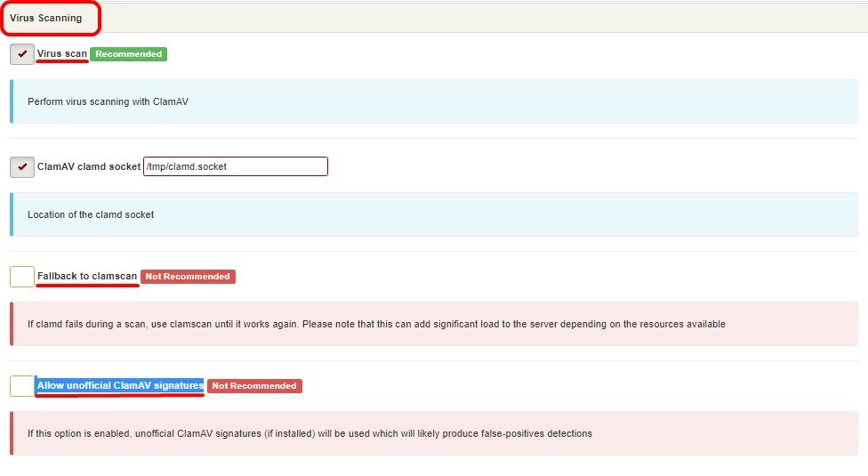
Task: Open the Virus Scanning section header
Action: coord(46,18)
